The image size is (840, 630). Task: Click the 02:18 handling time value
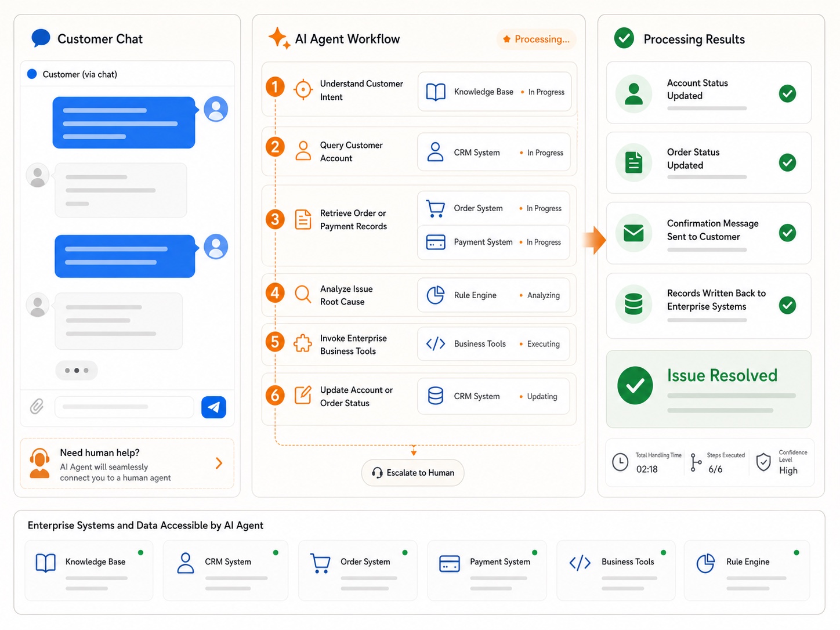[x=647, y=469]
